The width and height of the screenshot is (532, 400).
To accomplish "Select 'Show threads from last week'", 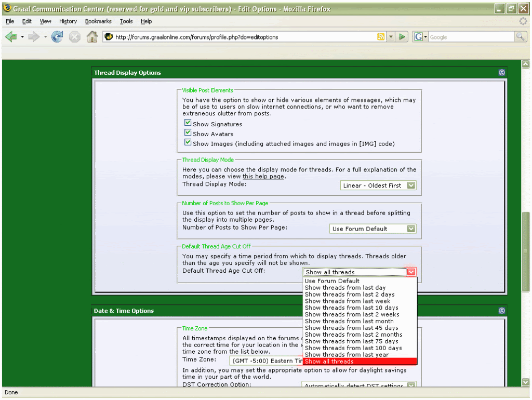I will pyautogui.click(x=360, y=301).
